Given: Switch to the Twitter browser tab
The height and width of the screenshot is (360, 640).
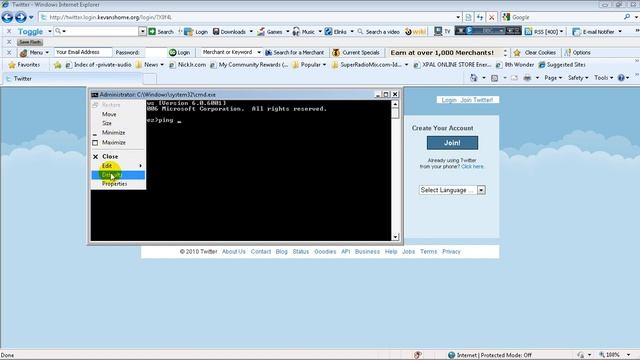Looking at the screenshot, I should click(72, 79).
